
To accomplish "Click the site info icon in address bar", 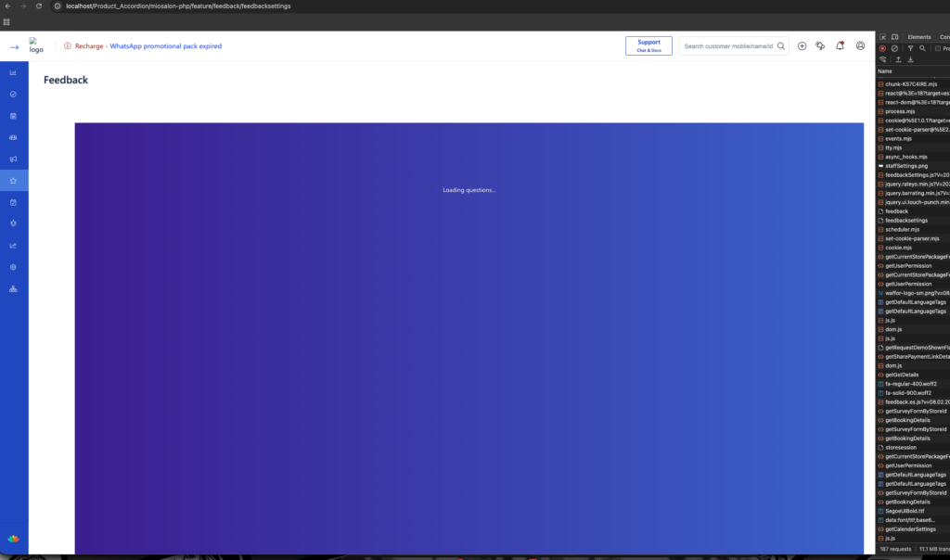I will click(x=58, y=6).
